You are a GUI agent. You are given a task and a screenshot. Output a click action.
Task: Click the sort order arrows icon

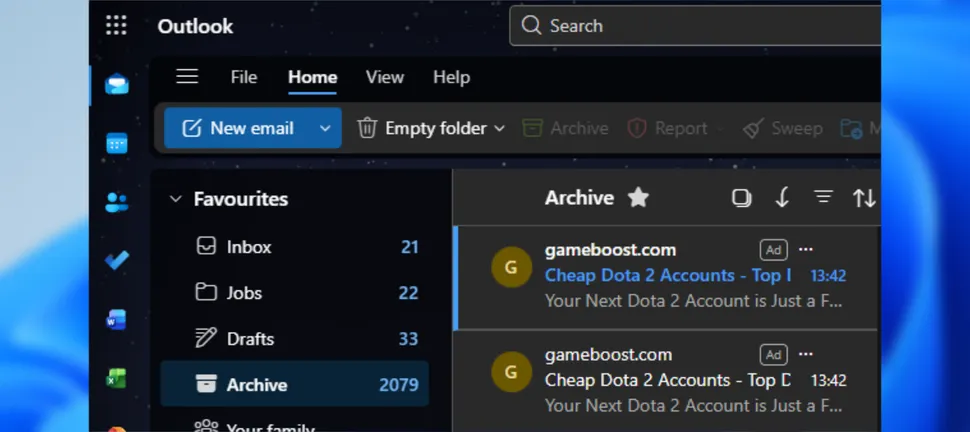[864, 198]
